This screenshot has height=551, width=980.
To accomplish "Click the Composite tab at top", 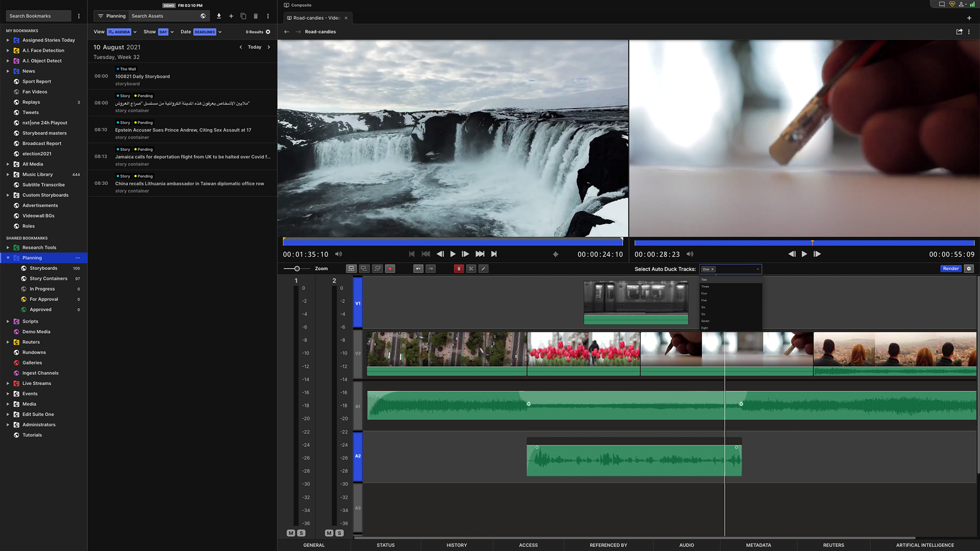I will (x=302, y=6).
